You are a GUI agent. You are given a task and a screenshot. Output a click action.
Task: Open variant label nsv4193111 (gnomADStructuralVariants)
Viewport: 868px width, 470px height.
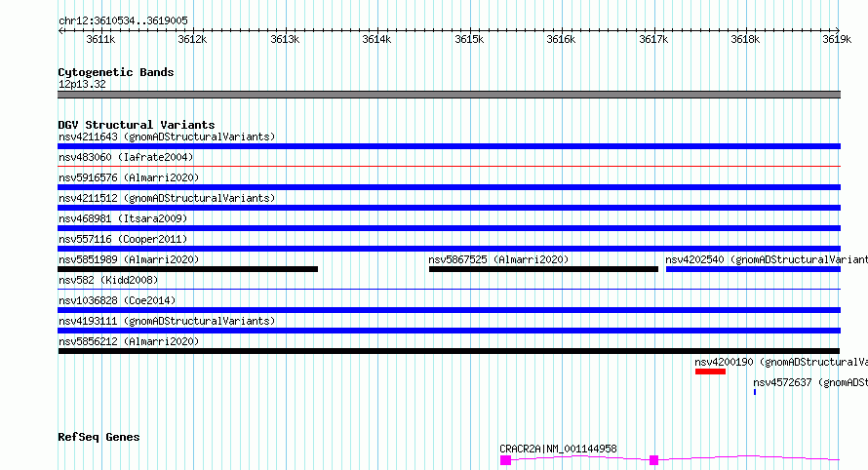click(x=167, y=321)
